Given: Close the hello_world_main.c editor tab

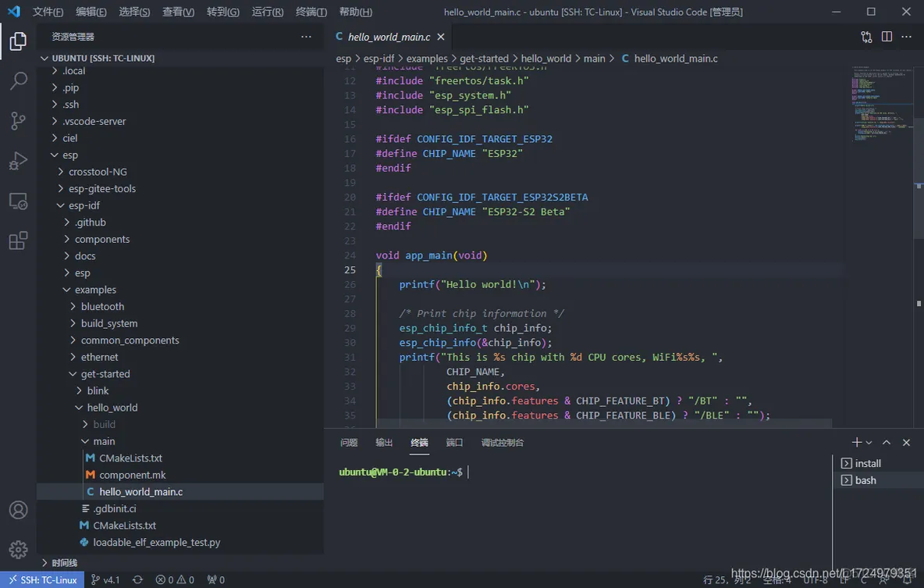Looking at the screenshot, I should click(x=441, y=37).
